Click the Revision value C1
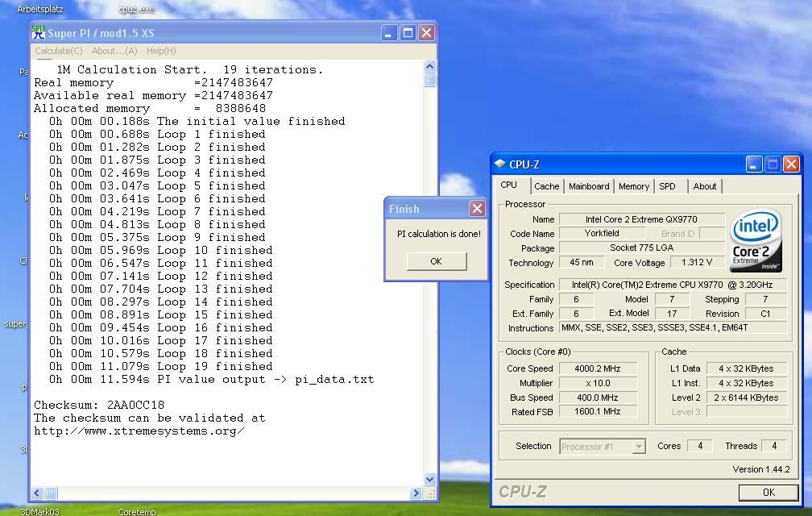This screenshot has height=516, width=812. [765, 314]
